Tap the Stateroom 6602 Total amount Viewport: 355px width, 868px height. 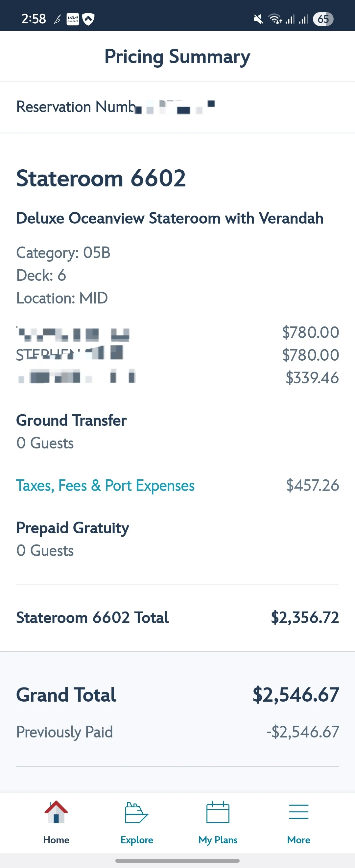[x=305, y=617]
